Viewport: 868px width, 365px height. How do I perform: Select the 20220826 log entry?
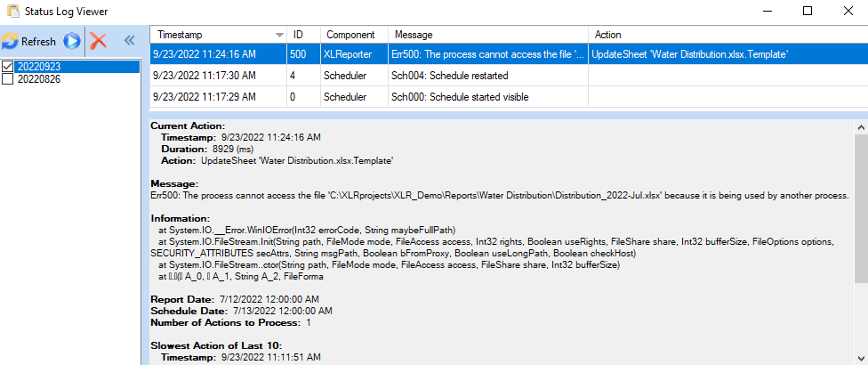click(x=39, y=79)
